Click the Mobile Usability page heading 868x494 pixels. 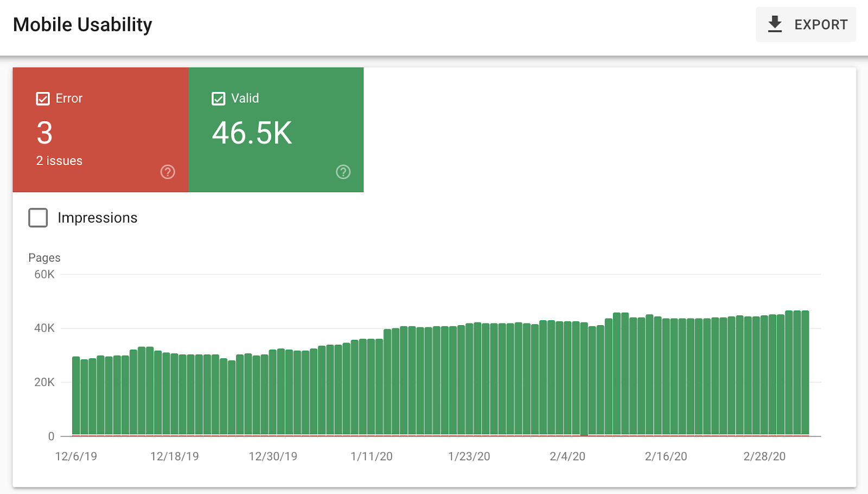(x=82, y=24)
